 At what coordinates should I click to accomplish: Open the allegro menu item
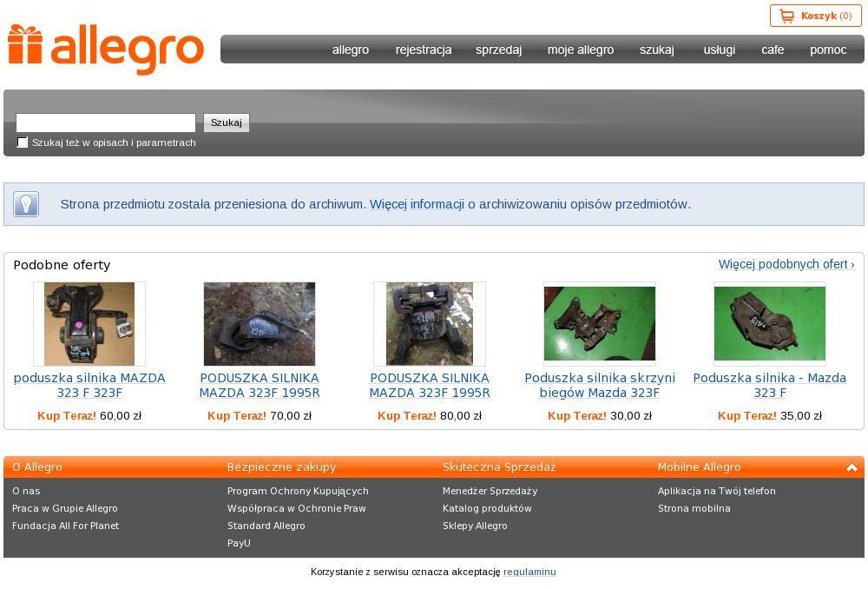tap(351, 50)
